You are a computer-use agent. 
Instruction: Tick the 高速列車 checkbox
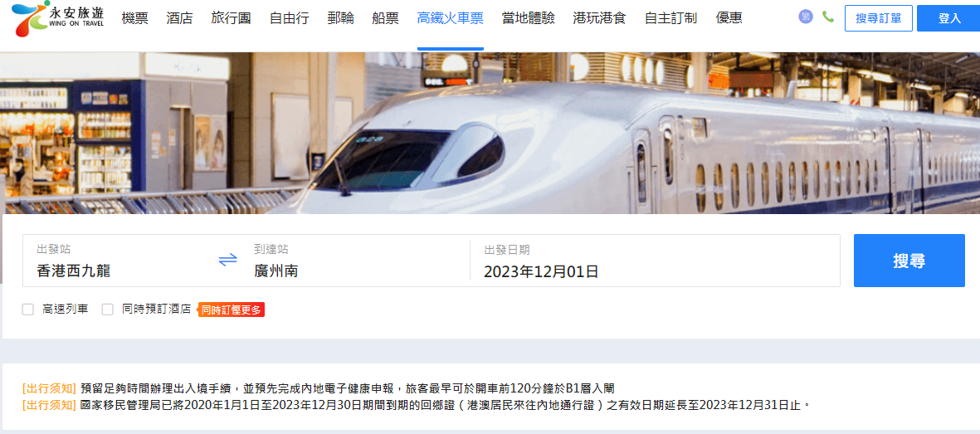pos(27,309)
